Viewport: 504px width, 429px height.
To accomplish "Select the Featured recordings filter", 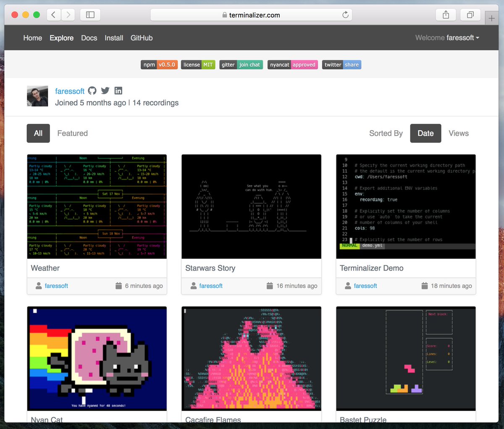I will point(72,133).
